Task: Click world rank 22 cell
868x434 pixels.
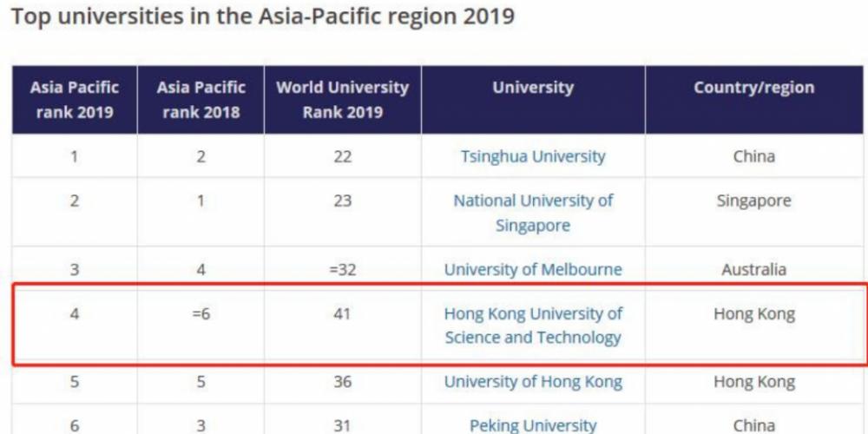Action: pyautogui.click(x=342, y=157)
